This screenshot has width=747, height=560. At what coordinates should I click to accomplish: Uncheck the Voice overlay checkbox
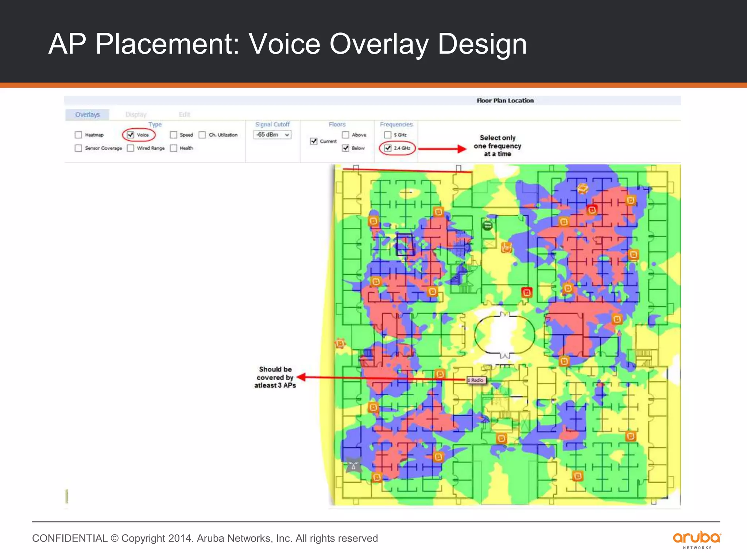tap(131, 135)
